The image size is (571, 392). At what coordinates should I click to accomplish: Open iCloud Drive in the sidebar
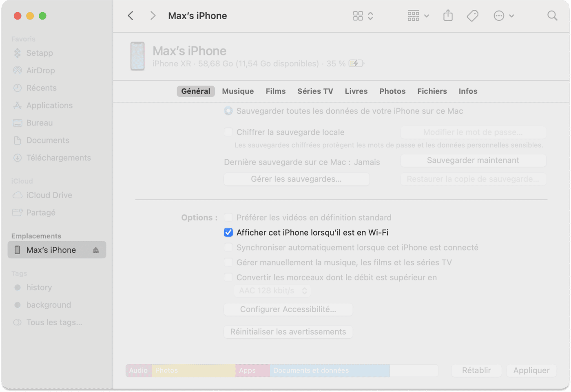[x=49, y=196]
